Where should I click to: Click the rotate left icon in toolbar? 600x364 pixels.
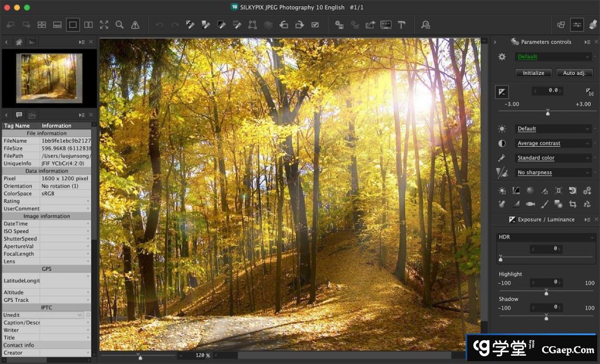tap(284, 25)
